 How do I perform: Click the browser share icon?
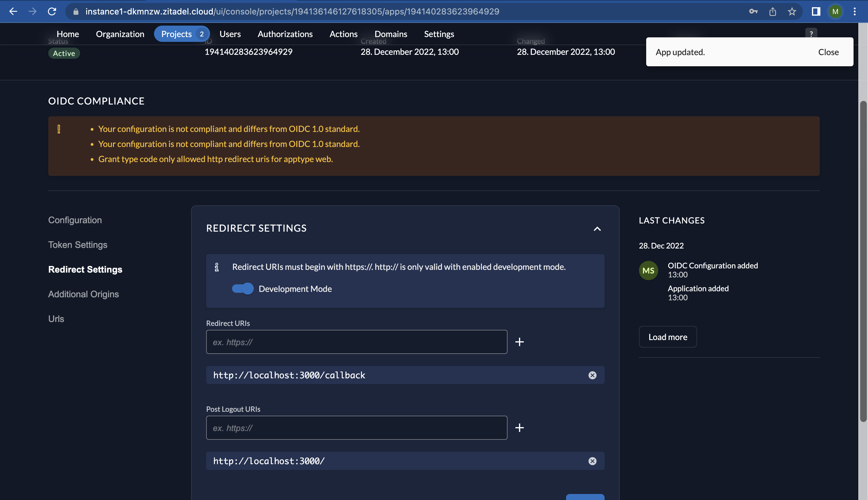(x=772, y=11)
